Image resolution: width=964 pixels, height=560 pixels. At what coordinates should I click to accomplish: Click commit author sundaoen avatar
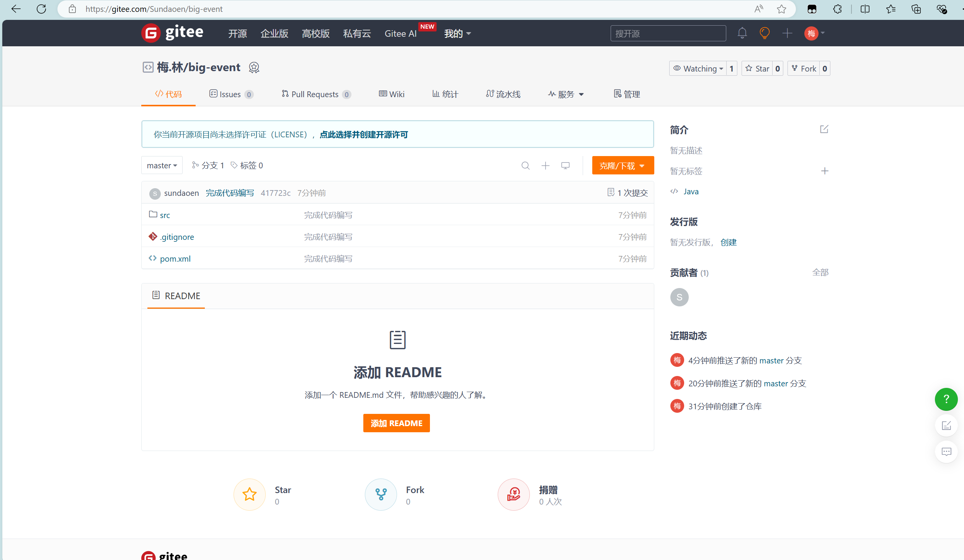coord(155,193)
